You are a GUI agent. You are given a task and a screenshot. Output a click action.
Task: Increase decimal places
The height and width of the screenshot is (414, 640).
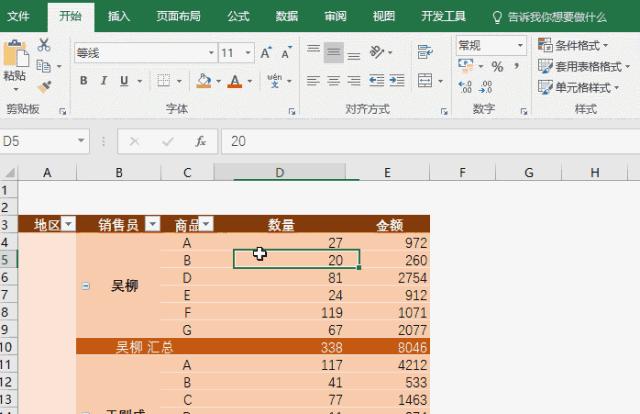(465, 87)
